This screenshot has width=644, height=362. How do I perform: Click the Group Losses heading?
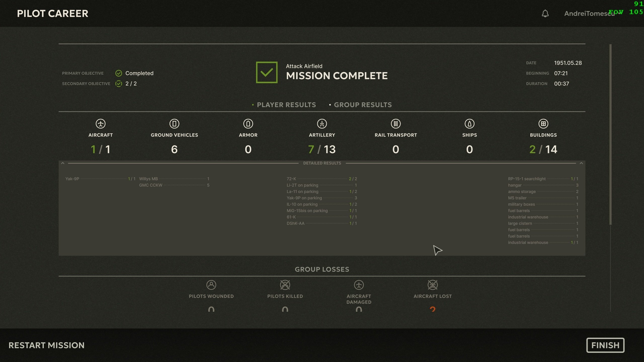point(322,269)
